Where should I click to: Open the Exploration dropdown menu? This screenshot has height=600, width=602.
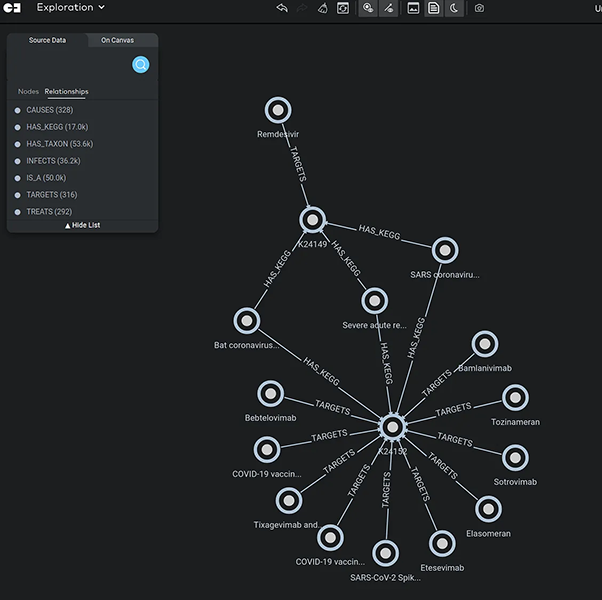71,7
